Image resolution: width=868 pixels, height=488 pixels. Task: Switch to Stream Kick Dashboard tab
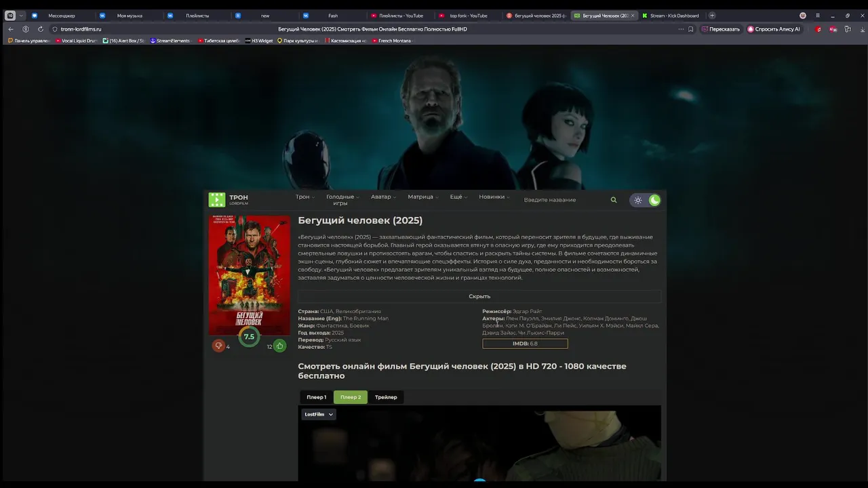[x=671, y=16]
